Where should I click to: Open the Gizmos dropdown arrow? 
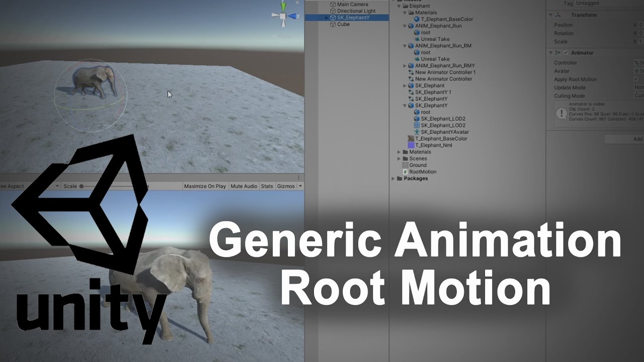click(300, 186)
